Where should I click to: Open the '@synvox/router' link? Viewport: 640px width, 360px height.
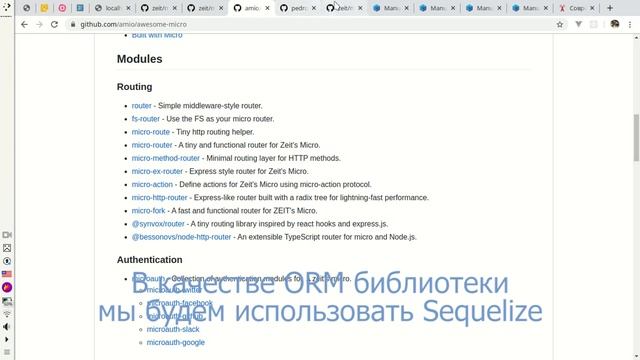point(158,224)
